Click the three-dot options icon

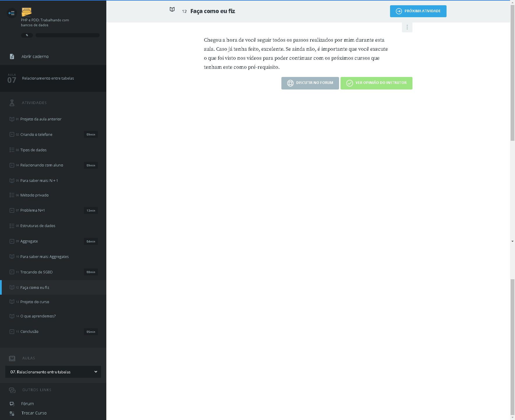407,27
